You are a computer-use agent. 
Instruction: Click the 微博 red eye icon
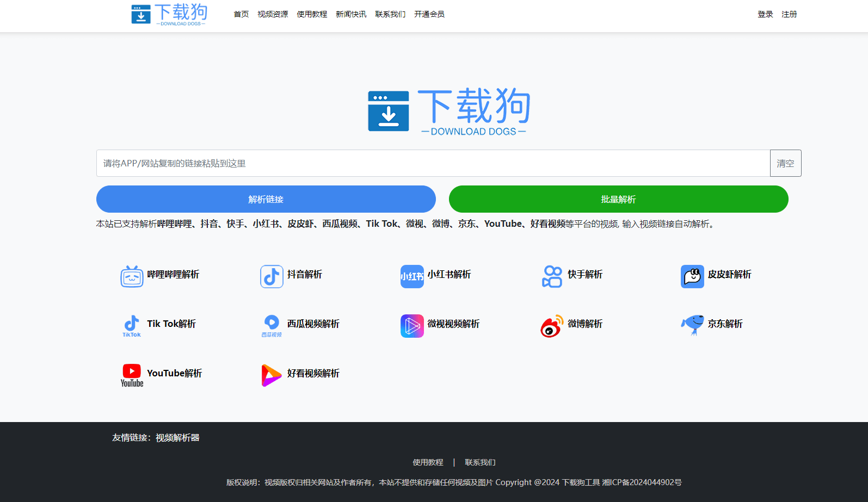(552, 326)
